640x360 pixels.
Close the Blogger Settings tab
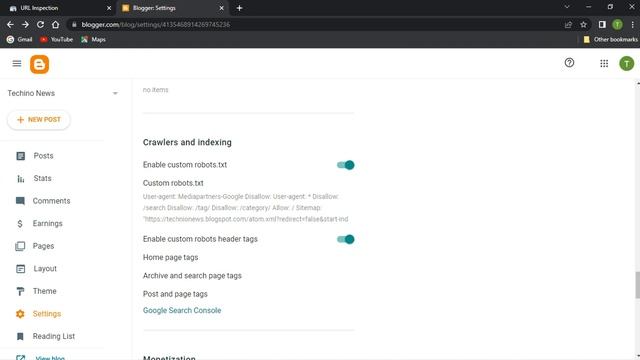point(221,8)
